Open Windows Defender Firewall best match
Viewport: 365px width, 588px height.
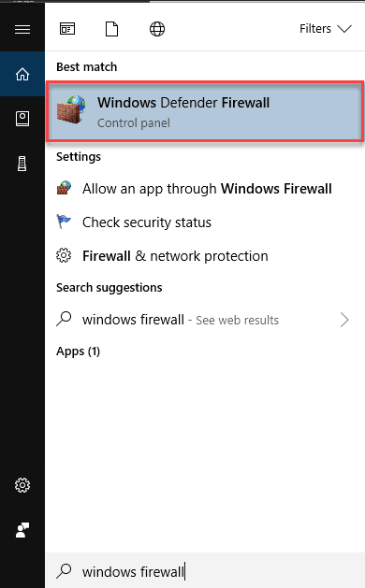[205, 111]
